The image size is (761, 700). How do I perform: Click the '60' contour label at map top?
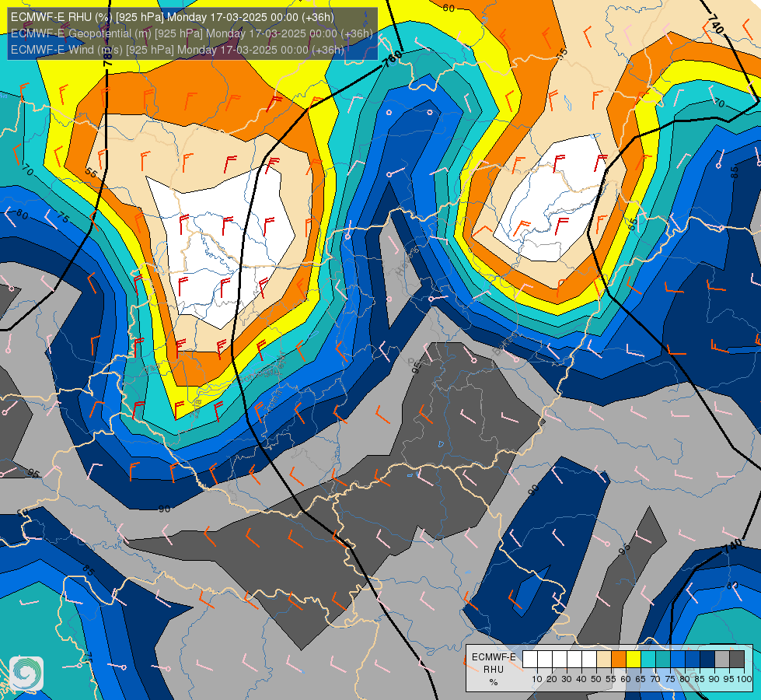tap(449, 8)
